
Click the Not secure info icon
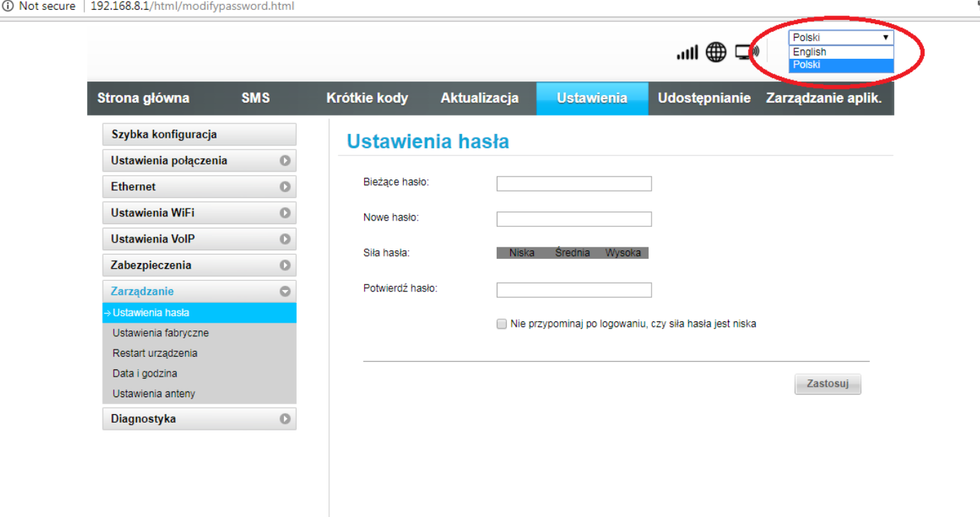(9, 6)
